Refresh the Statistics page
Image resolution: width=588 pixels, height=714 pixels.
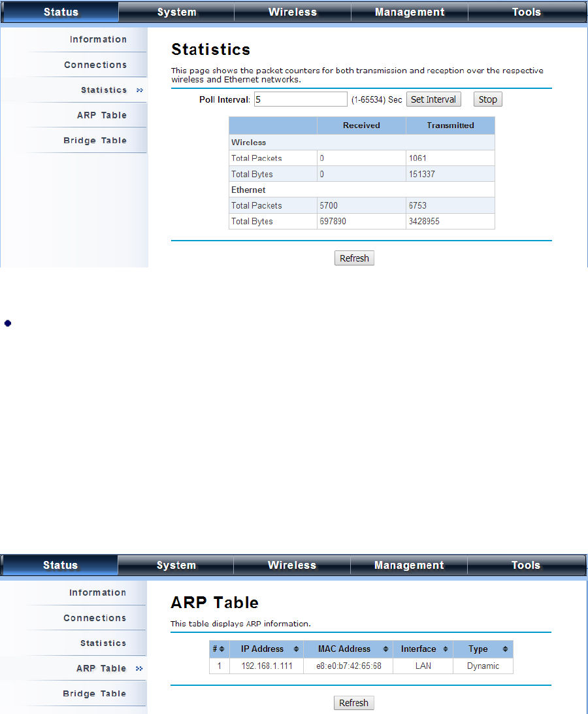[354, 258]
